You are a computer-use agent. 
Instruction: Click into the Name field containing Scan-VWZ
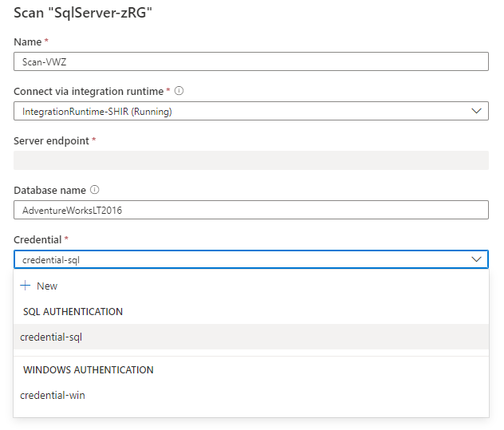[x=250, y=61]
